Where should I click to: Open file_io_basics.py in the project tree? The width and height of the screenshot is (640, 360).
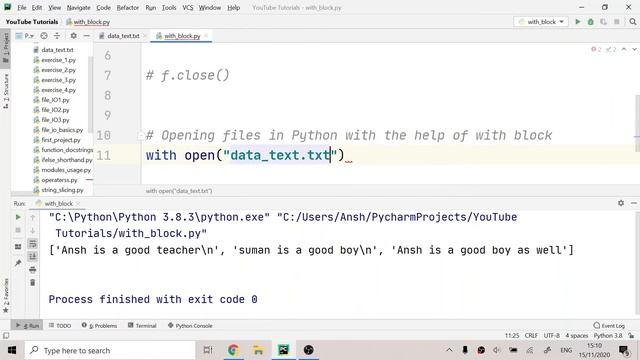[x=62, y=130]
